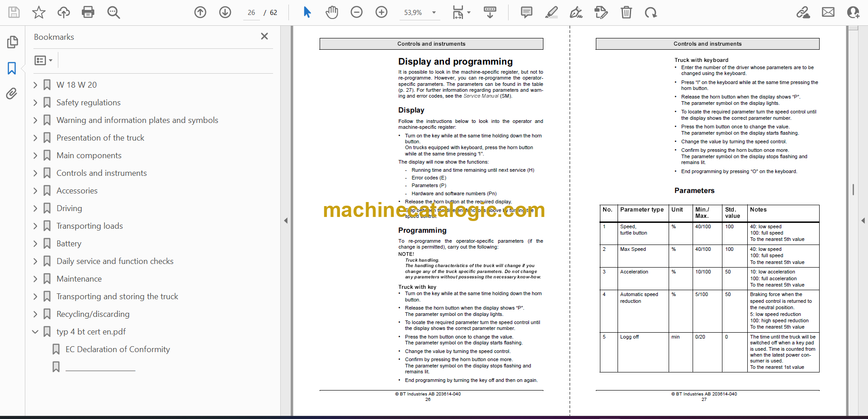Open the Battery bookmark
The width and height of the screenshot is (868, 419).
[69, 244]
